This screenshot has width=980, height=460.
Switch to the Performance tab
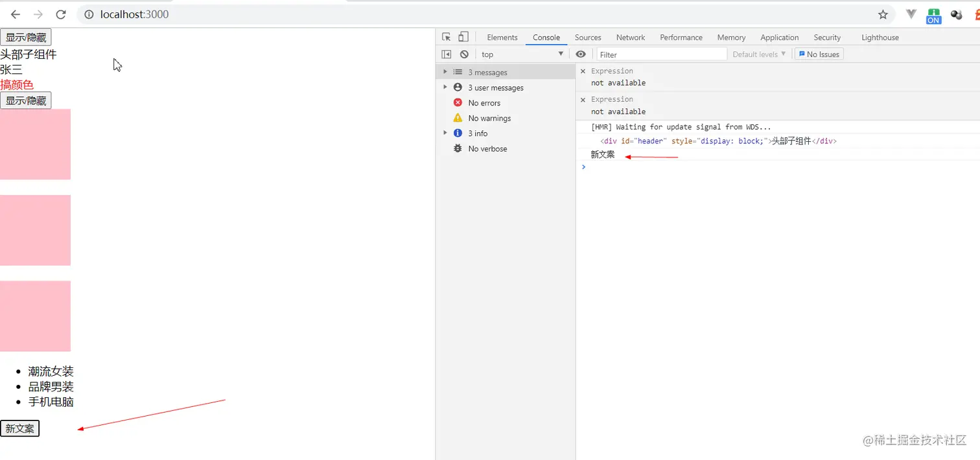(681, 38)
